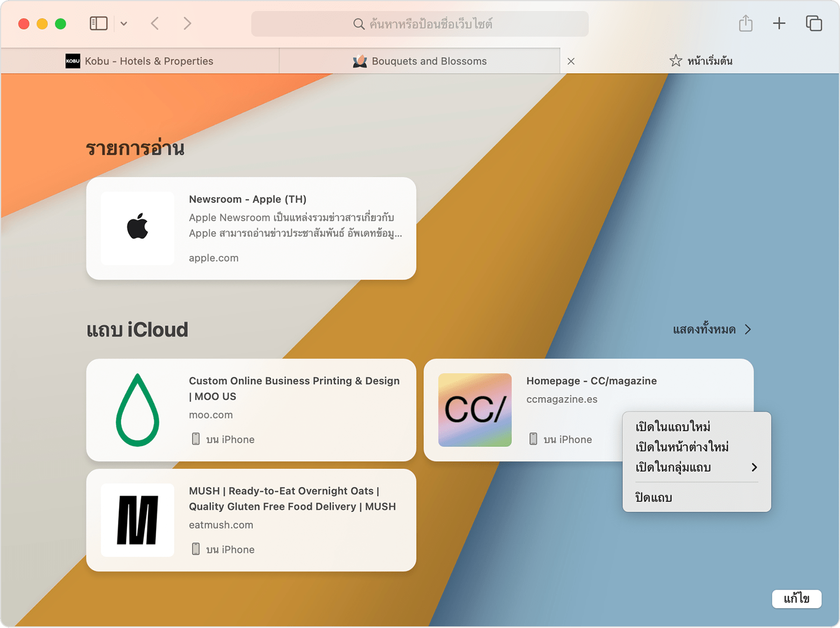Switch to Bouquets and Blossoms tab
Viewport: 840px width, 628px height.
[419, 61]
